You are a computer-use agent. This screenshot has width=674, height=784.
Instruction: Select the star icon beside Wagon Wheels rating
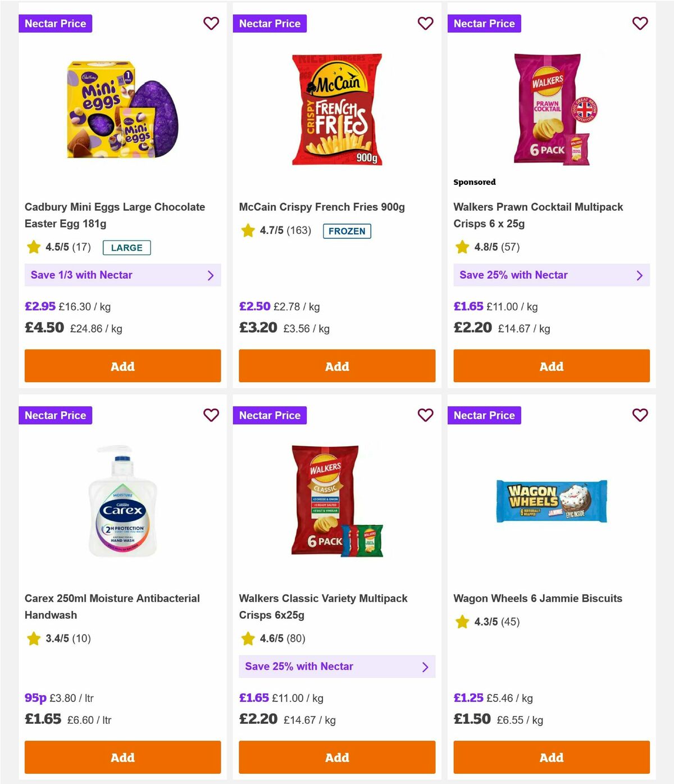462,622
